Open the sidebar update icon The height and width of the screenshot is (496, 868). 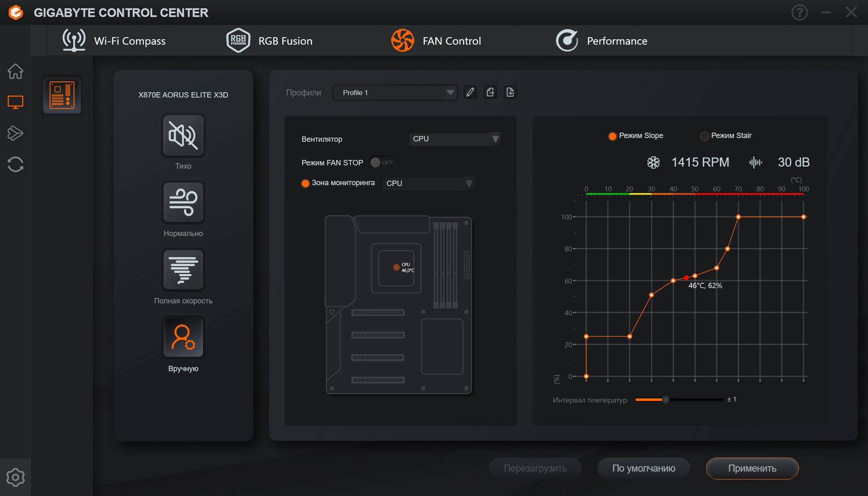click(15, 164)
